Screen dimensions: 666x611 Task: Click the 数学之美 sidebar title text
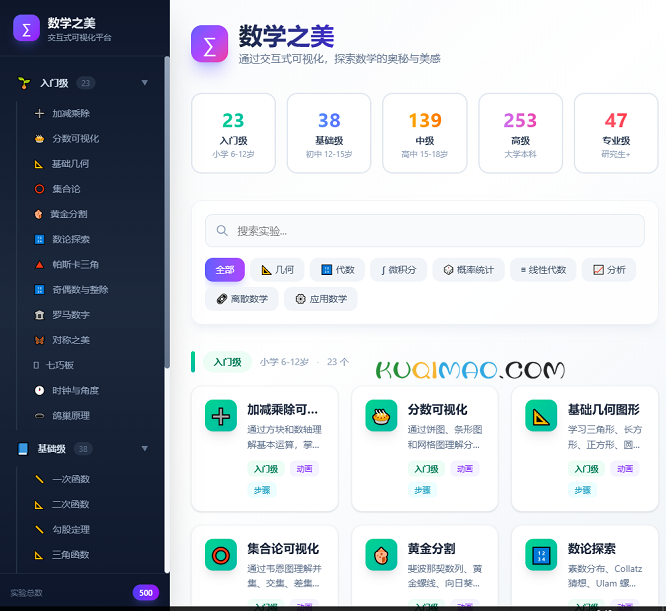71,23
